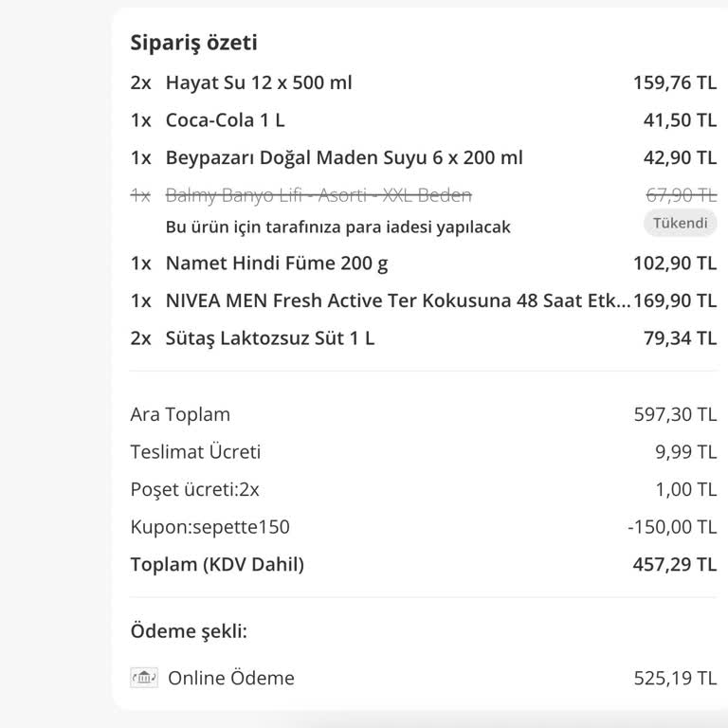The image size is (728, 728).
Task: Open the Hayat Su 12 x 500 ml item
Action: (258, 82)
